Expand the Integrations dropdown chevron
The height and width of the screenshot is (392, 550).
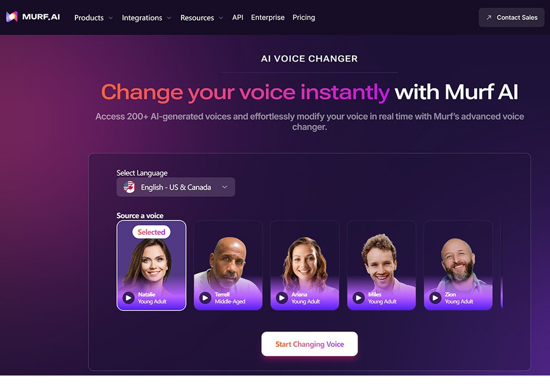point(169,18)
